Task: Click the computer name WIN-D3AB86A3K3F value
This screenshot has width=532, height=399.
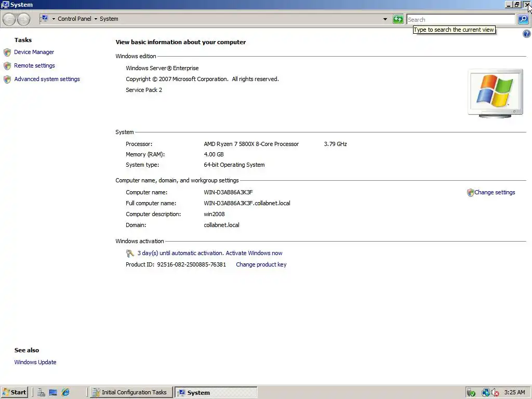Action: (x=228, y=192)
